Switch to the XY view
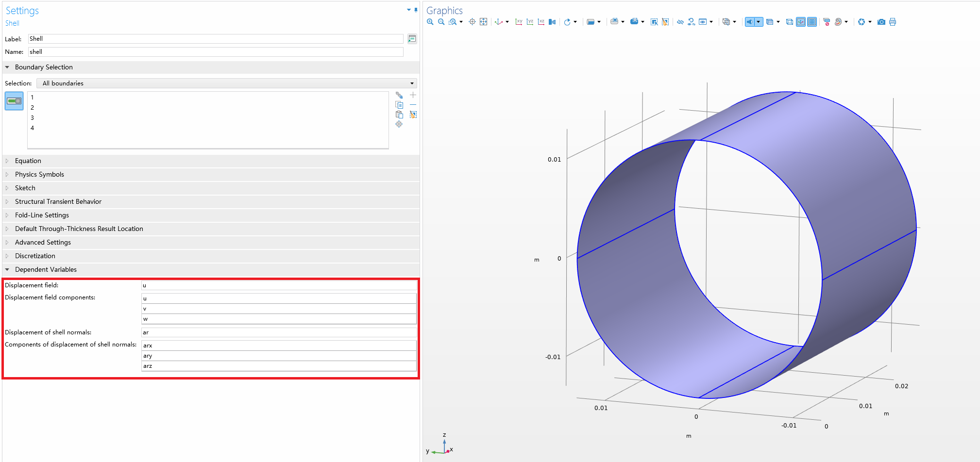The image size is (980, 462). 519,22
